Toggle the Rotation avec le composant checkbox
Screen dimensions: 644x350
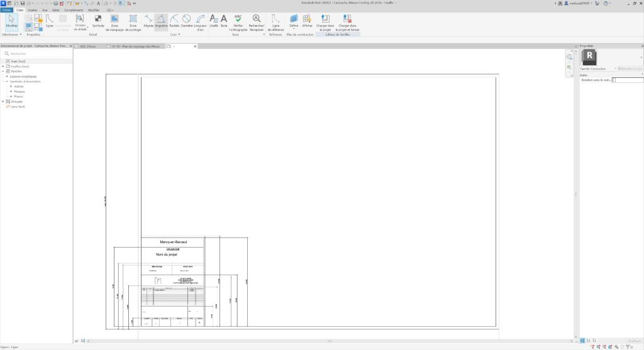coord(614,80)
